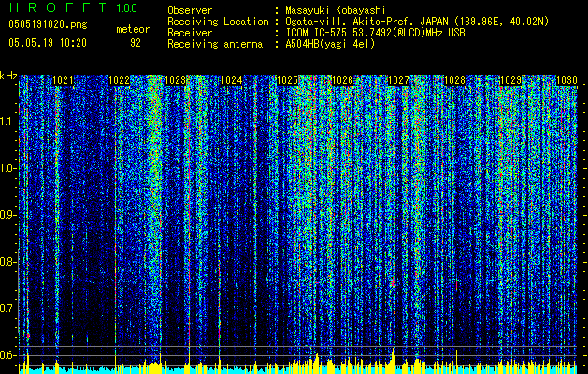Click the 0.6 frequency axis label
This screenshot has height=374, width=588.
tap(8, 355)
